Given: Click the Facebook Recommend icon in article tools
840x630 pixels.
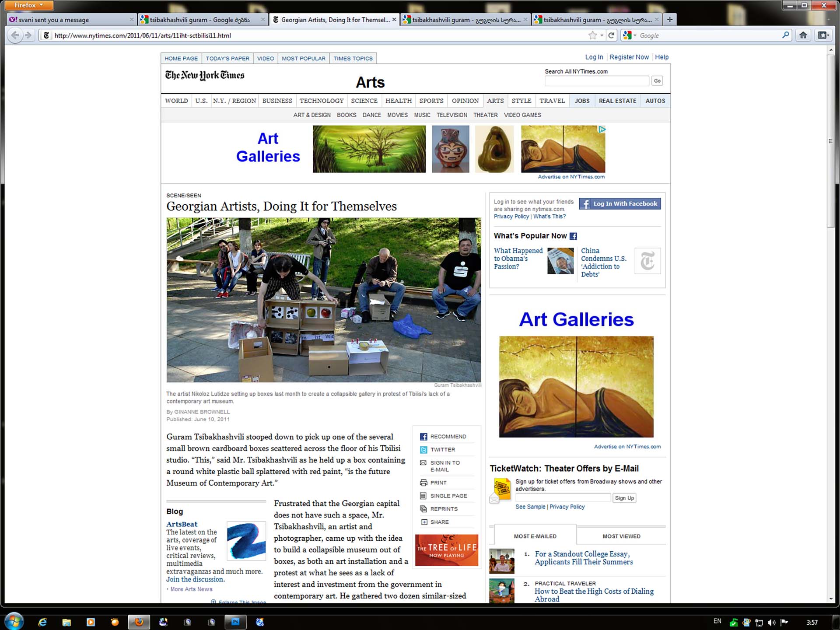Looking at the screenshot, I should pyautogui.click(x=423, y=437).
